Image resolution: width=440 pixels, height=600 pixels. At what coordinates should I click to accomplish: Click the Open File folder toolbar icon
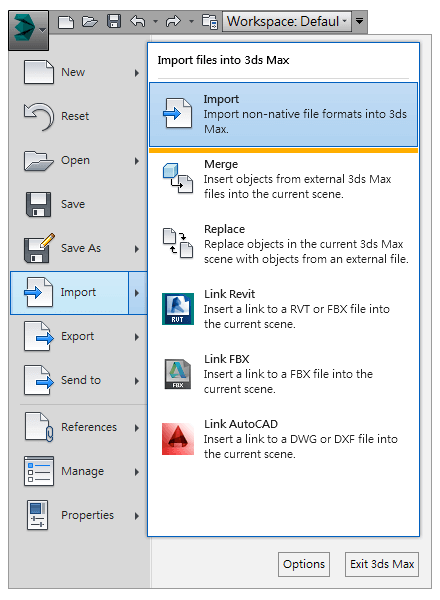coord(90,21)
